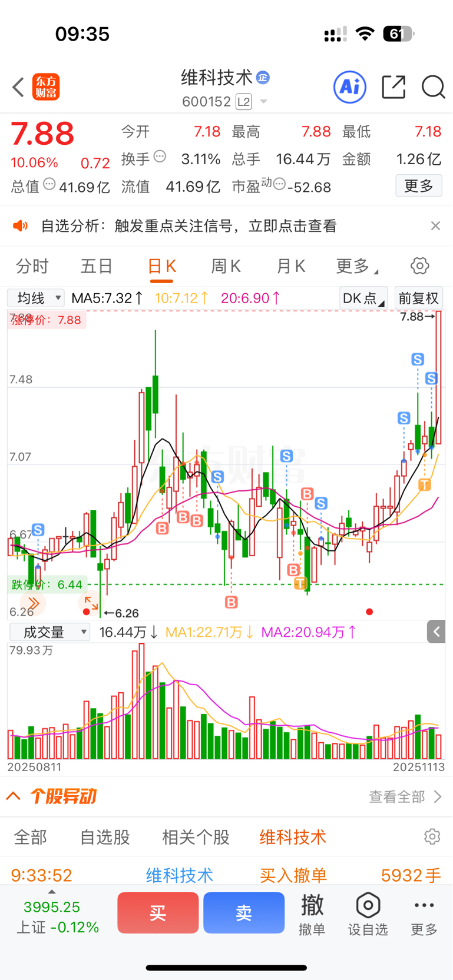Toggle 前复权 price adjustment
This screenshot has height=980, width=453.
pyautogui.click(x=419, y=298)
